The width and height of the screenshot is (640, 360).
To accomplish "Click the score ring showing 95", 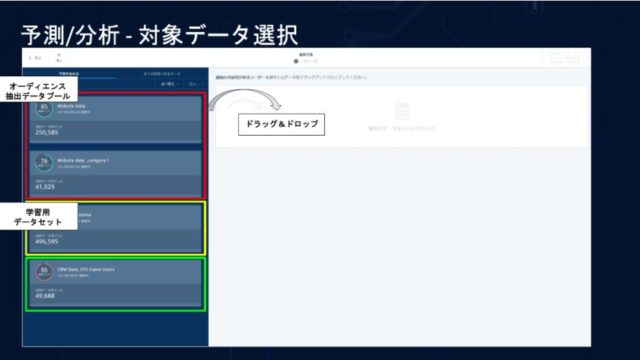I will (44, 271).
